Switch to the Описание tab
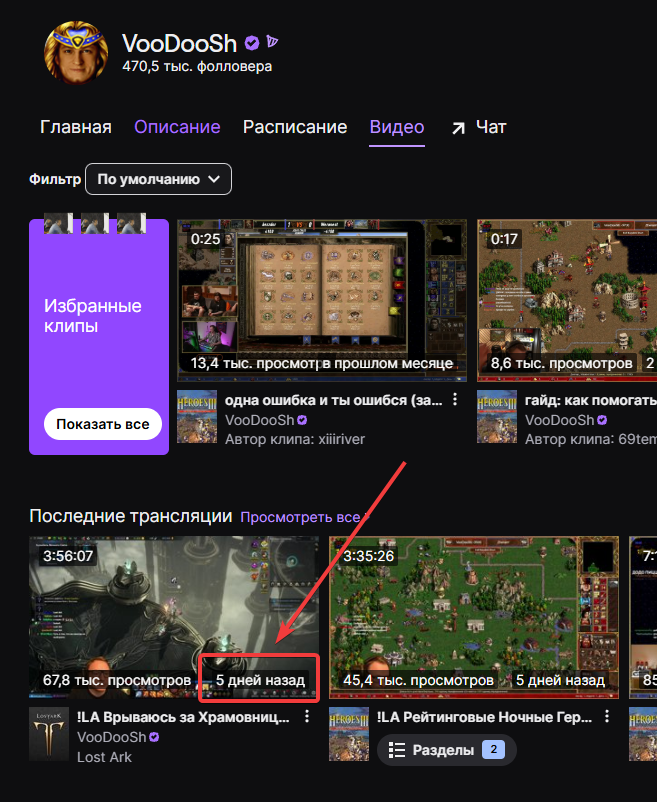 (177, 127)
